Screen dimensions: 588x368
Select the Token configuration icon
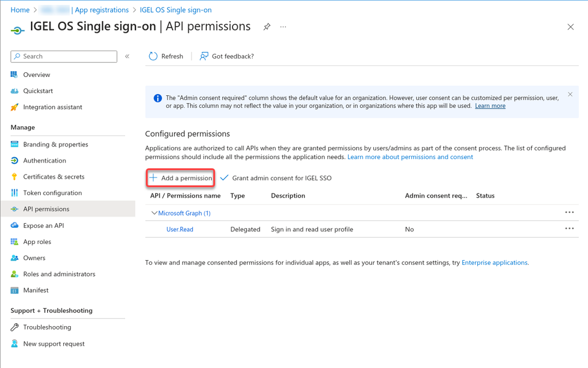tap(14, 193)
